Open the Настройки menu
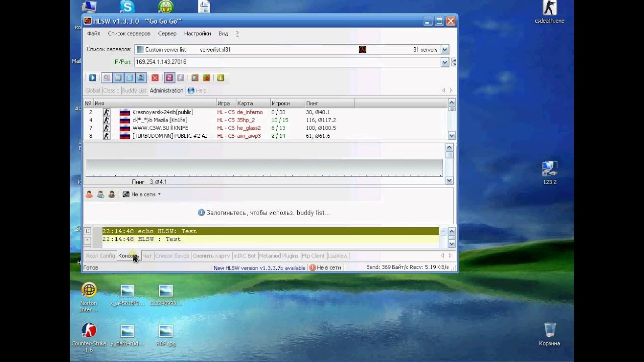Screen dimensions: 644x362 (x=197, y=34)
